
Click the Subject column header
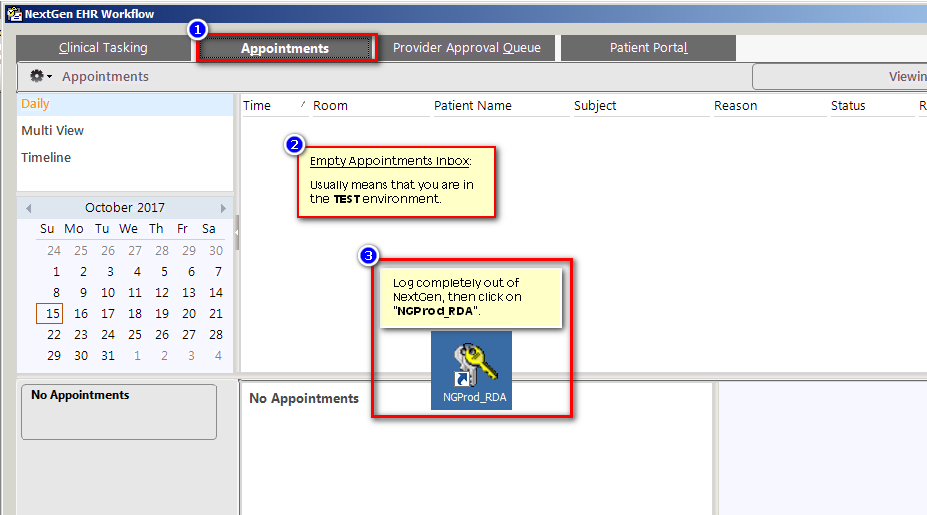[641, 106]
